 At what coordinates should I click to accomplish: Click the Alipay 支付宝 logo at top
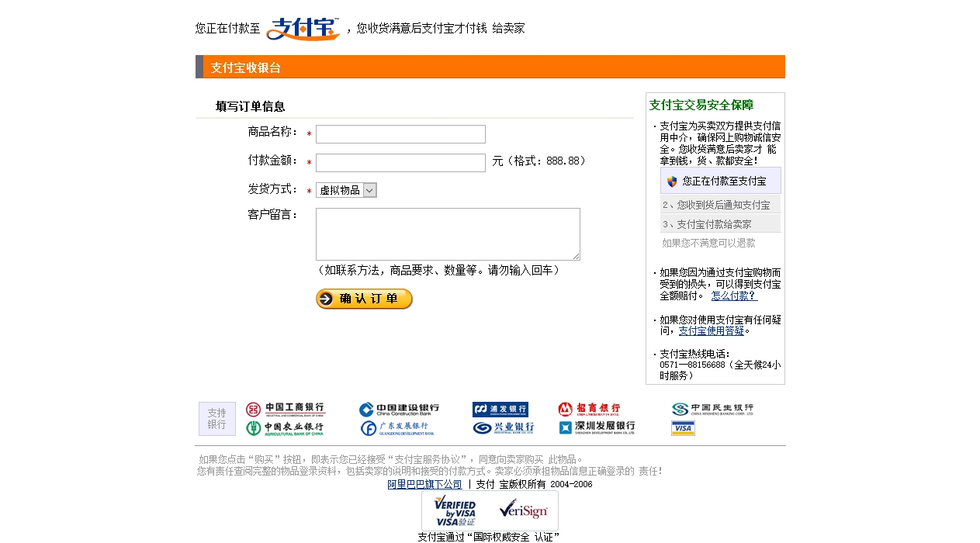point(303,28)
